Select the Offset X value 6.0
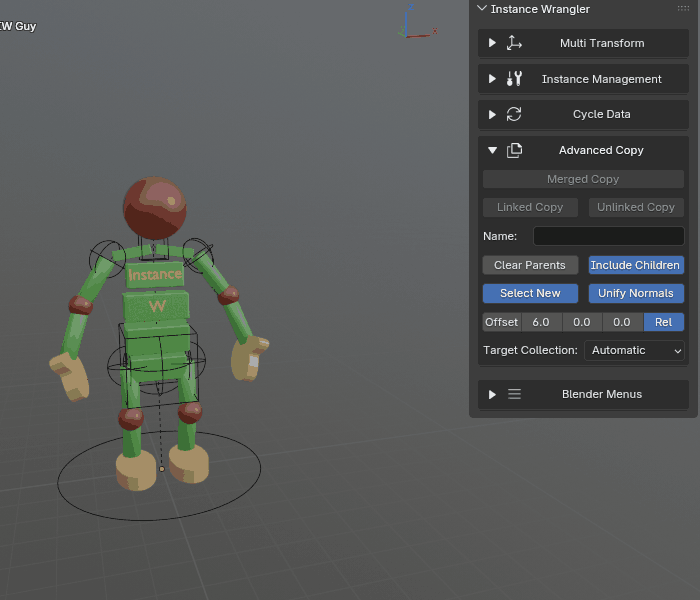Screen dimensions: 700x600 542,322
